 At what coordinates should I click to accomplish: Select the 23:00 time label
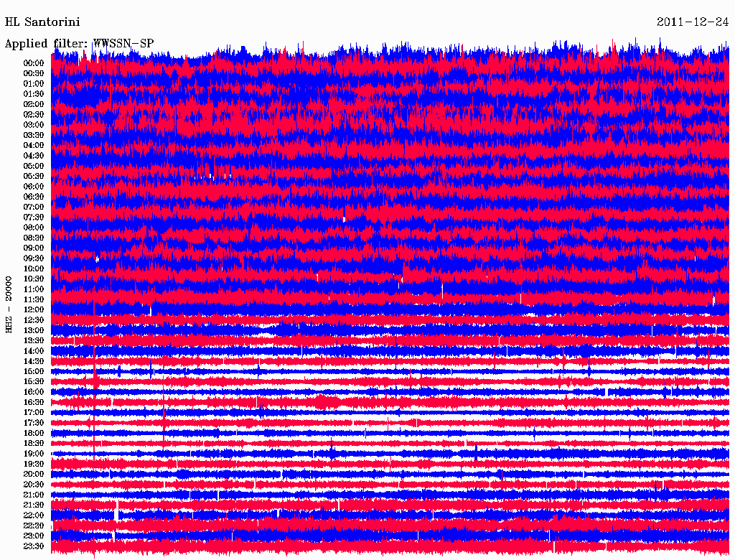pyautogui.click(x=34, y=536)
